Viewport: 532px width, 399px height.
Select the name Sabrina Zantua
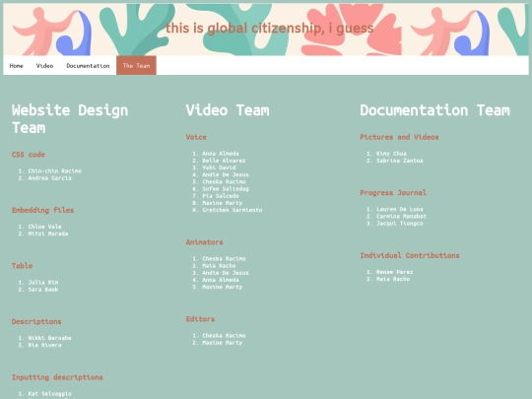[400, 161]
